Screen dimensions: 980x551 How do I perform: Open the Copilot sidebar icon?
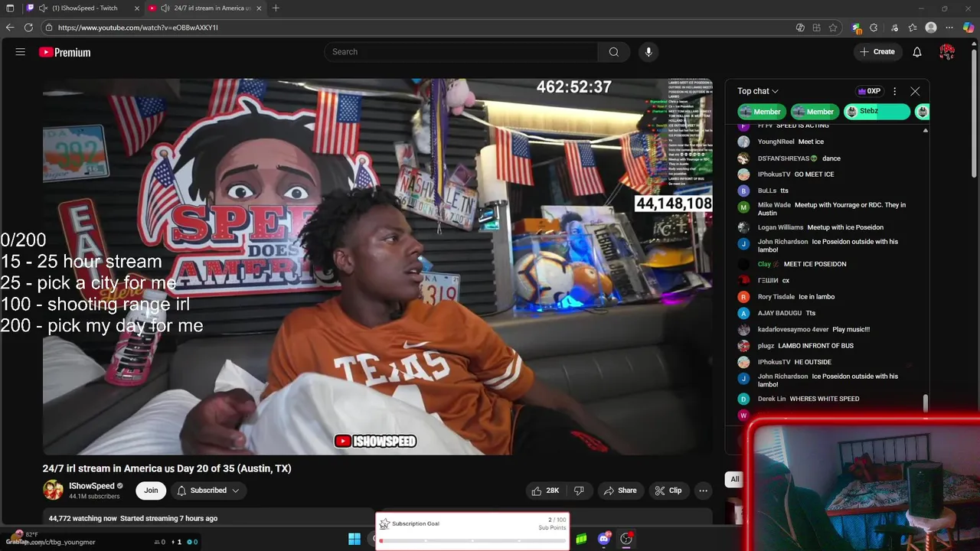pos(969,28)
